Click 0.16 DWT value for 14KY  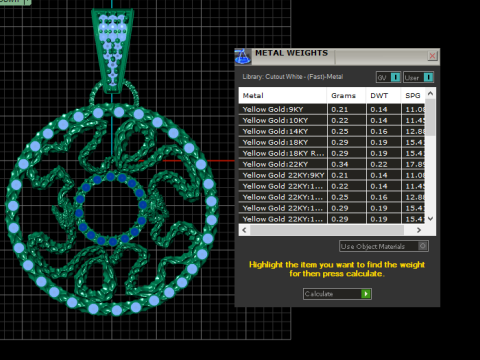[379, 131]
